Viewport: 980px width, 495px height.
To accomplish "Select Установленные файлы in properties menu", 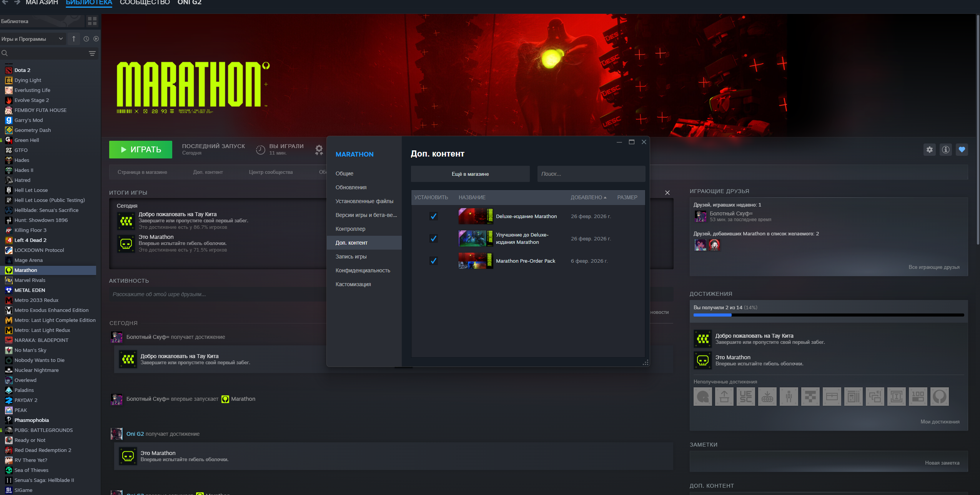I will pyautogui.click(x=364, y=201).
